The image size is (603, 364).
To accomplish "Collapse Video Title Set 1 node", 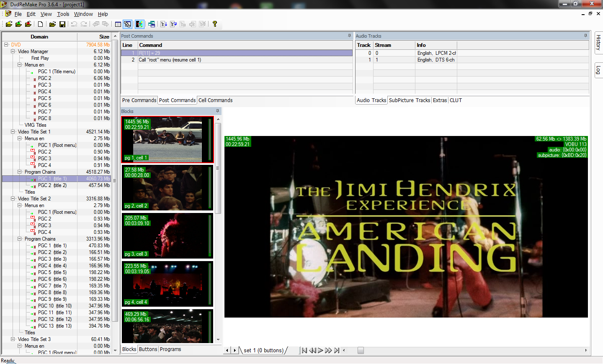I will (13, 132).
